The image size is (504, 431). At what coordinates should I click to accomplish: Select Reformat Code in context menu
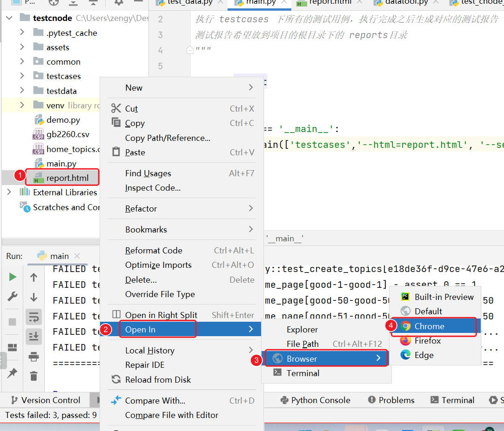[154, 251]
